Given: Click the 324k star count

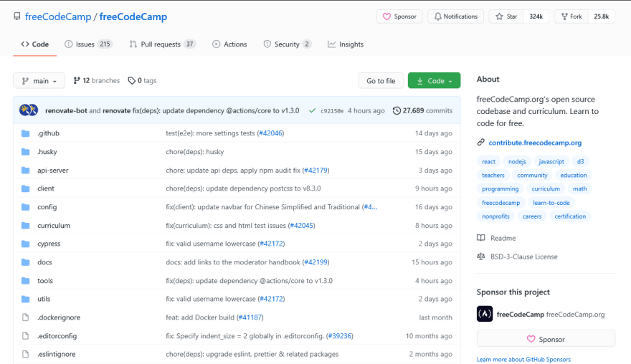Looking at the screenshot, I should [536, 16].
